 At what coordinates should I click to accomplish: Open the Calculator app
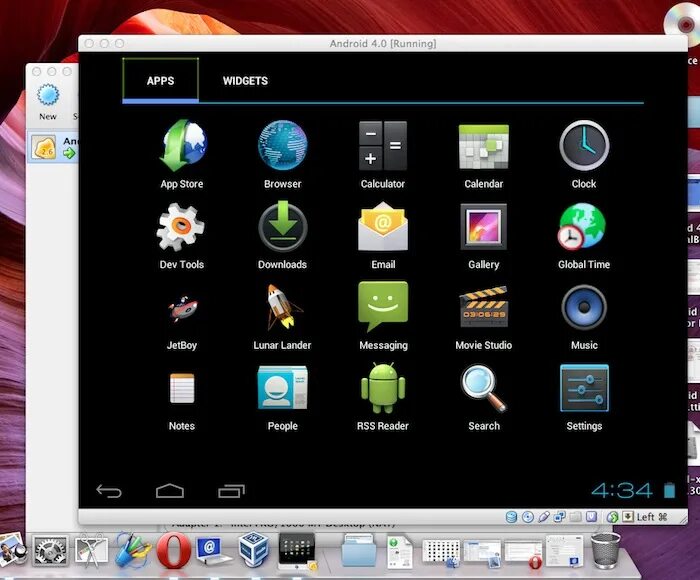(x=383, y=154)
